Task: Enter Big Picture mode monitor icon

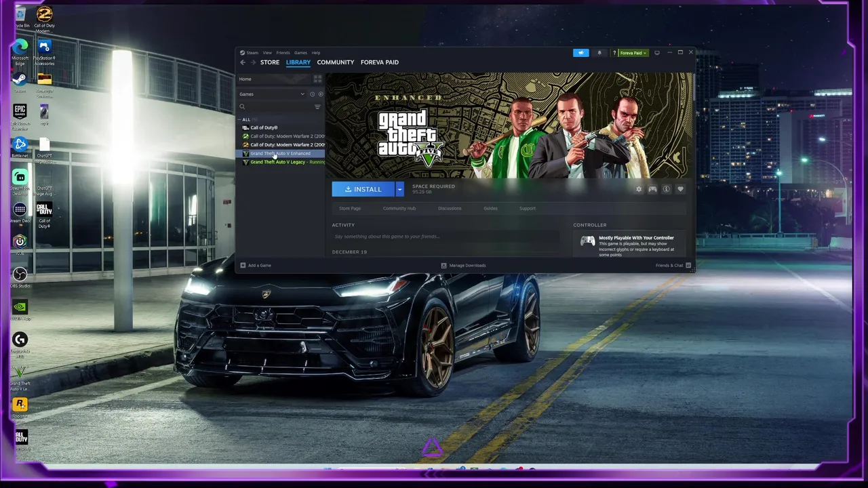Action: [656, 52]
